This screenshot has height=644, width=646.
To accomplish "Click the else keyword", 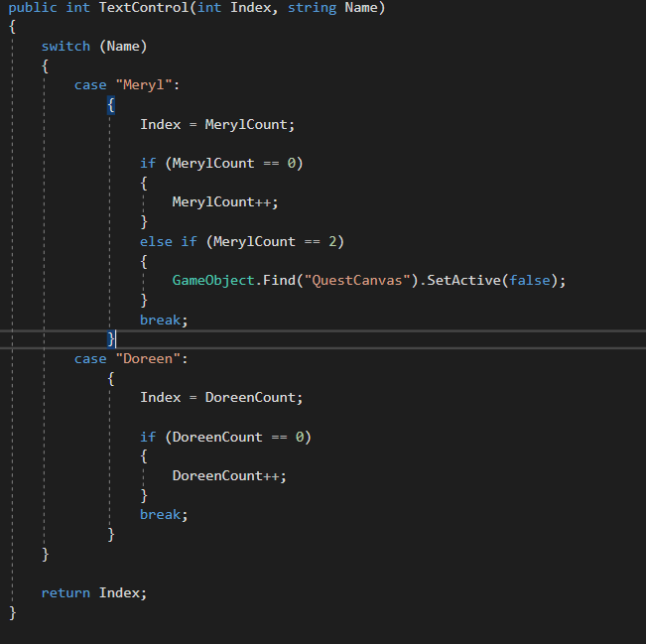I will 156,241.
